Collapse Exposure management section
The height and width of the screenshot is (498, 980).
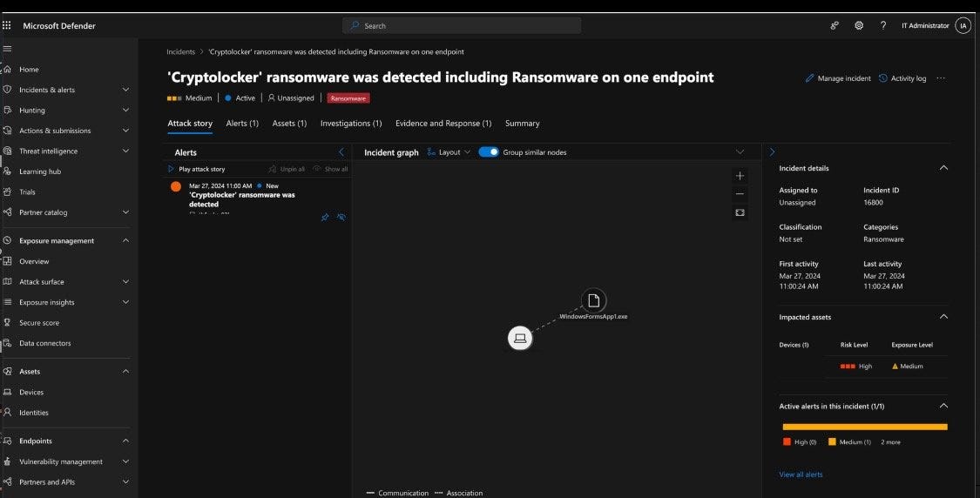tap(125, 240)
